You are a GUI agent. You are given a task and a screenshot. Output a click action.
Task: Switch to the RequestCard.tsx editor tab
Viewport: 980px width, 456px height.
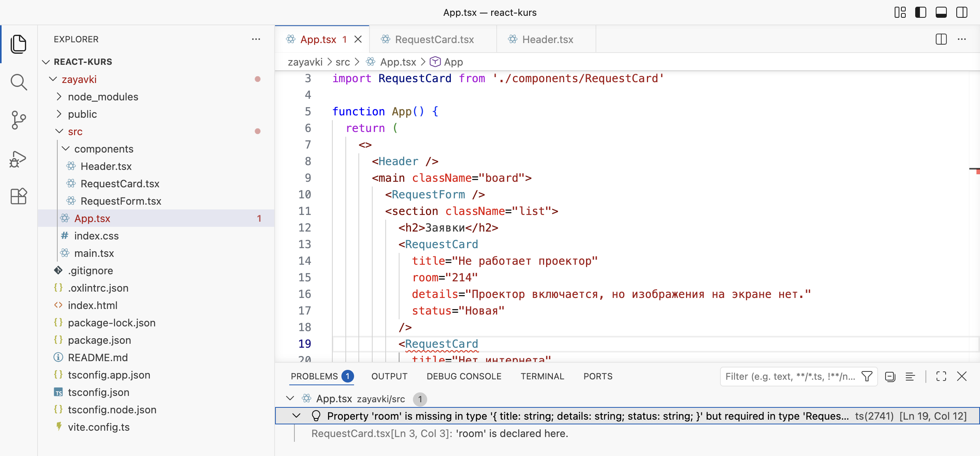pyautogui.click(x=433, y=39)
